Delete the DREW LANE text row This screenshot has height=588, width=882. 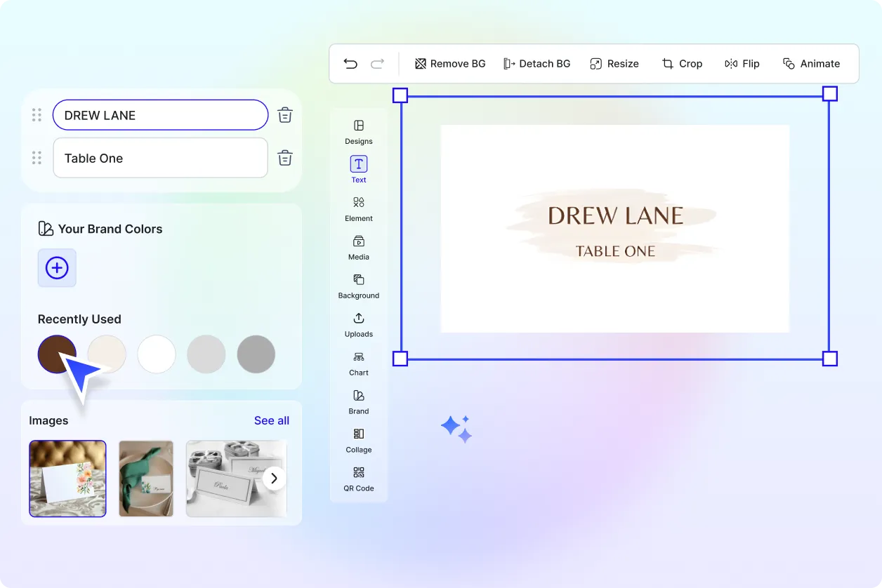pos(285,115)
